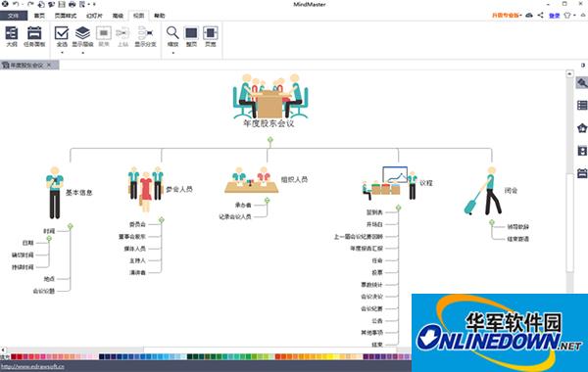Pick a dark green swatch in the palette
Image resolution: width=588 pixels, height=372 pixels.
tap(190, 356)
